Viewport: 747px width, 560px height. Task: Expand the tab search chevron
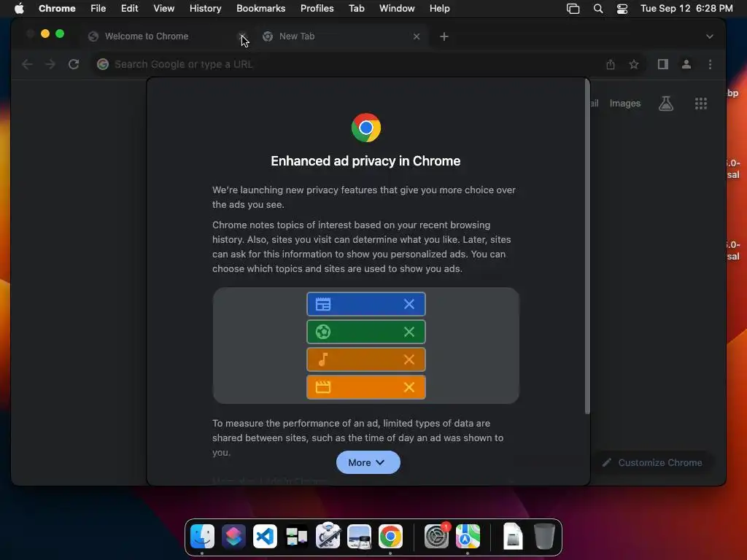click(x=709, y=36)
